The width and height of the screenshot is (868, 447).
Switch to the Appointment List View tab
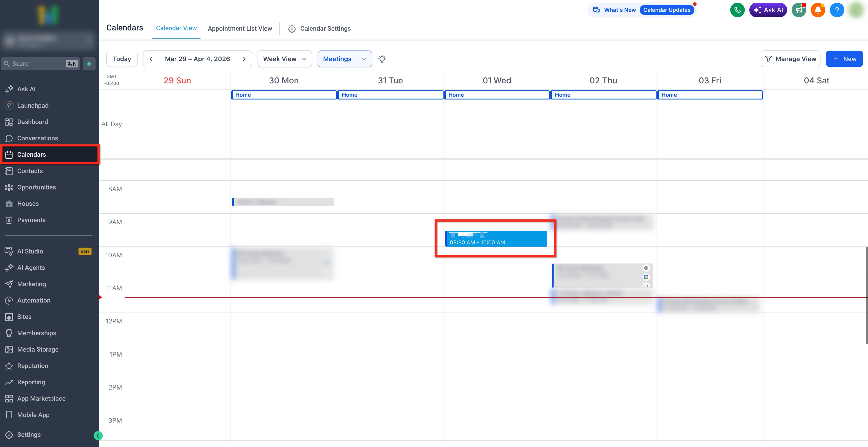(x=240, y=29)
